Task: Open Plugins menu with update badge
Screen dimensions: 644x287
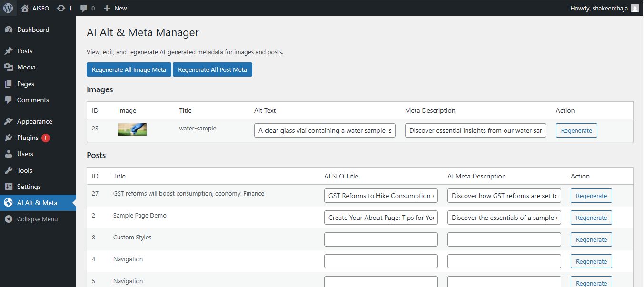Action: [x=28, y=138]
